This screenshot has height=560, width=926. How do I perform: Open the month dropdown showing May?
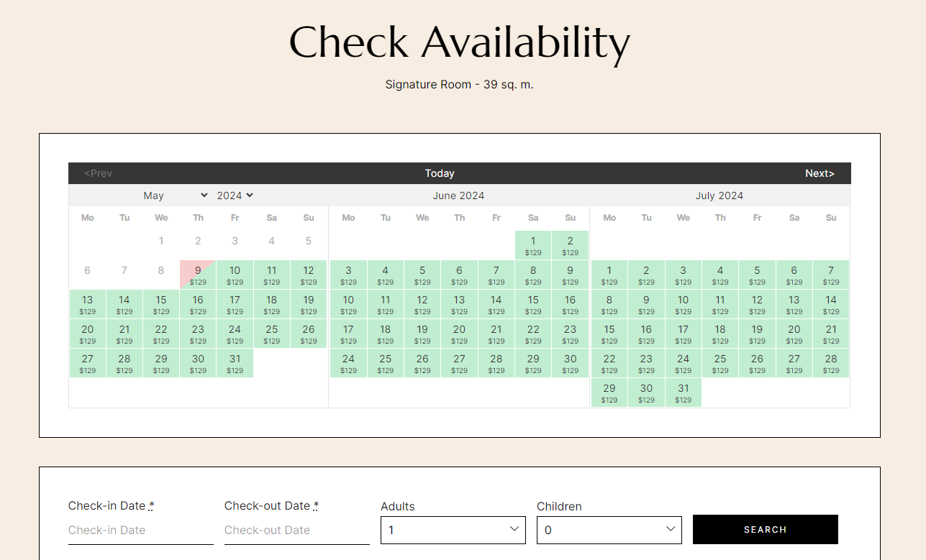point(175,196)
